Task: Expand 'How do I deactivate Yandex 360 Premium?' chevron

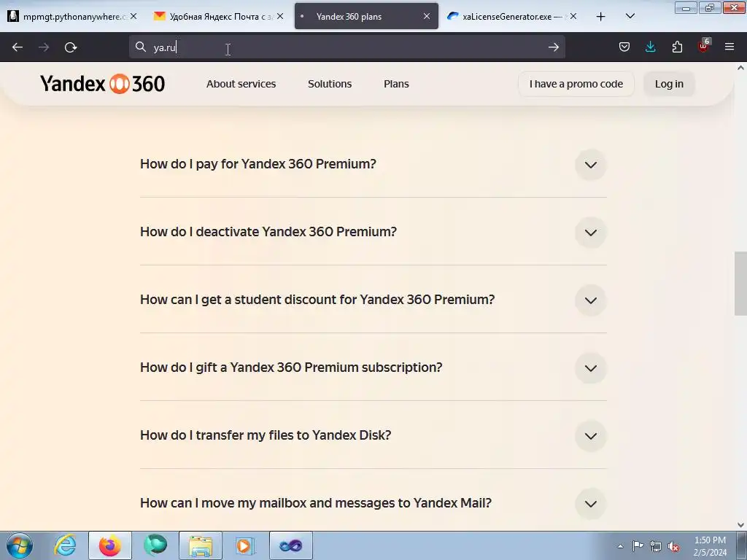Action: [591, 233]
